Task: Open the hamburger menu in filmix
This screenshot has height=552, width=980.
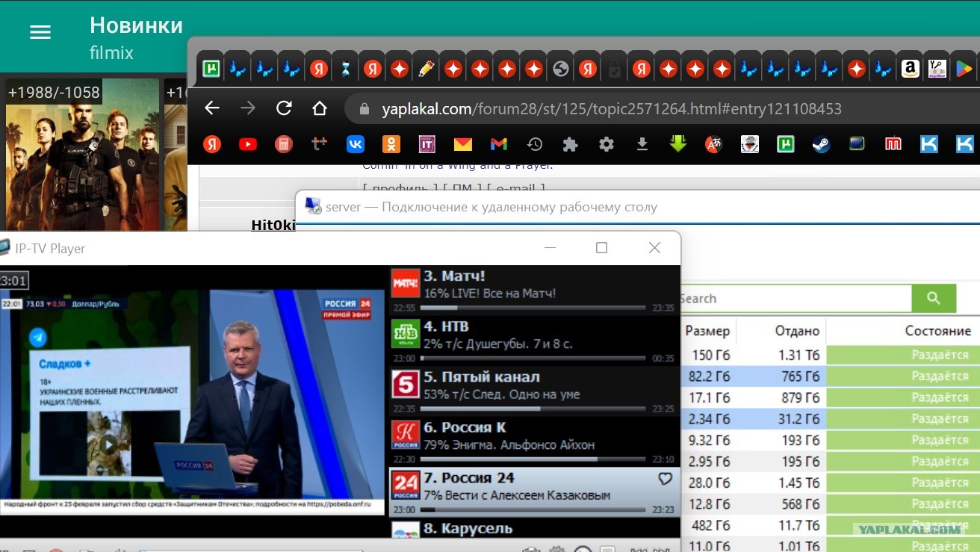Action: pyautogui.click(x=40, y=32)
